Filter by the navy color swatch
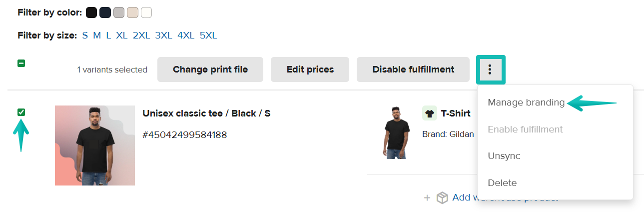Image resolution: width=644 pixels, height=219 pixels. (x=105, y=12)
